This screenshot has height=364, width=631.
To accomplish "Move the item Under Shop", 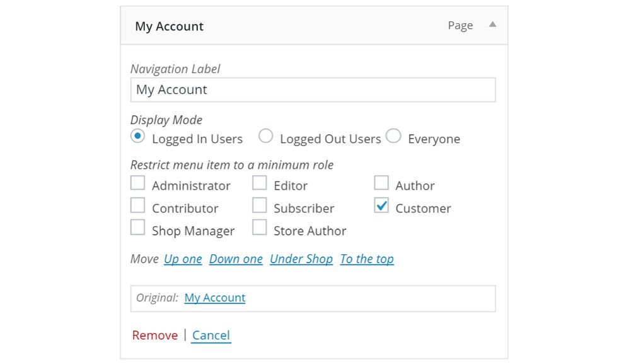I will [x=301, y=259].
